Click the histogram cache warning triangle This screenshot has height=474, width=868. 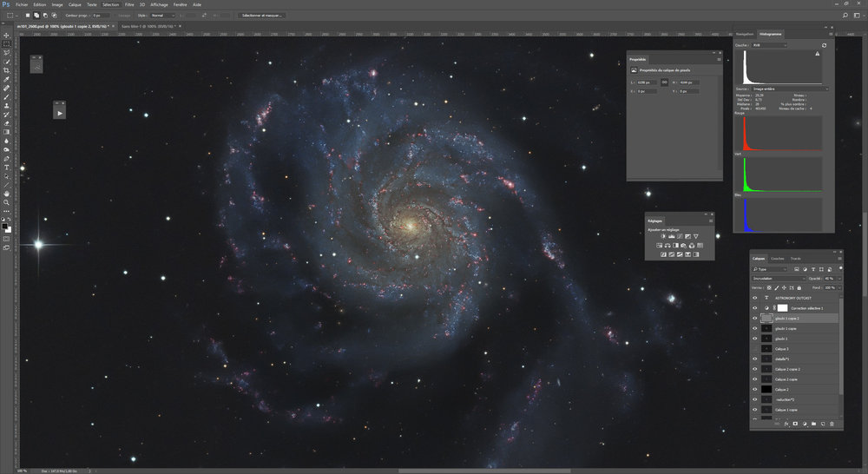pos(817,54)
